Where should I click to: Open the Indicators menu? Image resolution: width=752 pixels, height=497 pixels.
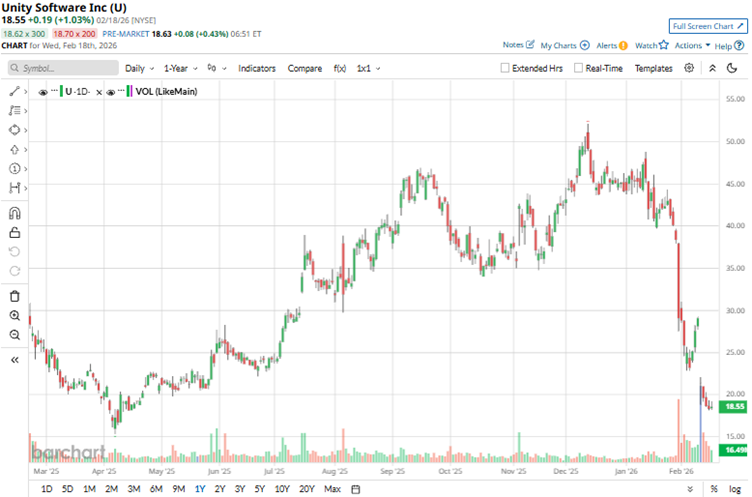click(257, 69)
